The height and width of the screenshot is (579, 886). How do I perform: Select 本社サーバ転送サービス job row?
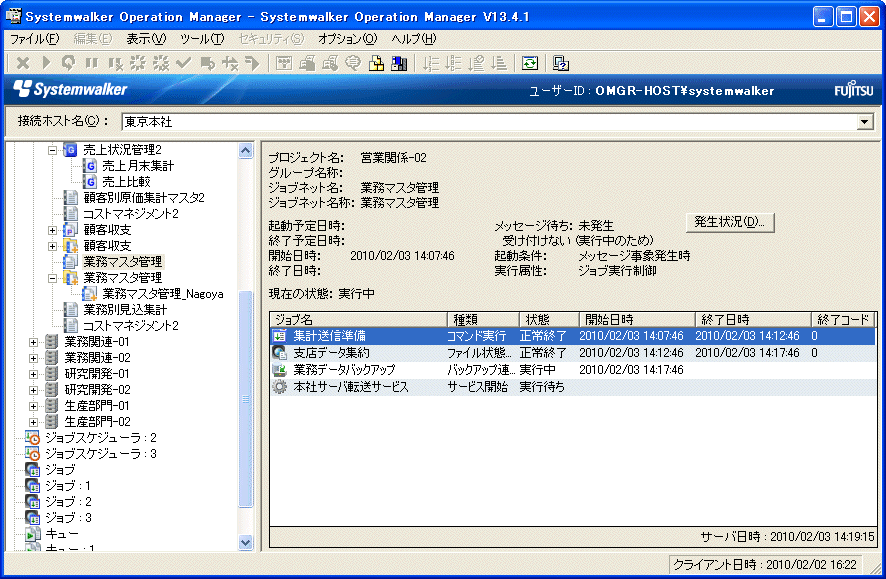[x=572, y=386]
